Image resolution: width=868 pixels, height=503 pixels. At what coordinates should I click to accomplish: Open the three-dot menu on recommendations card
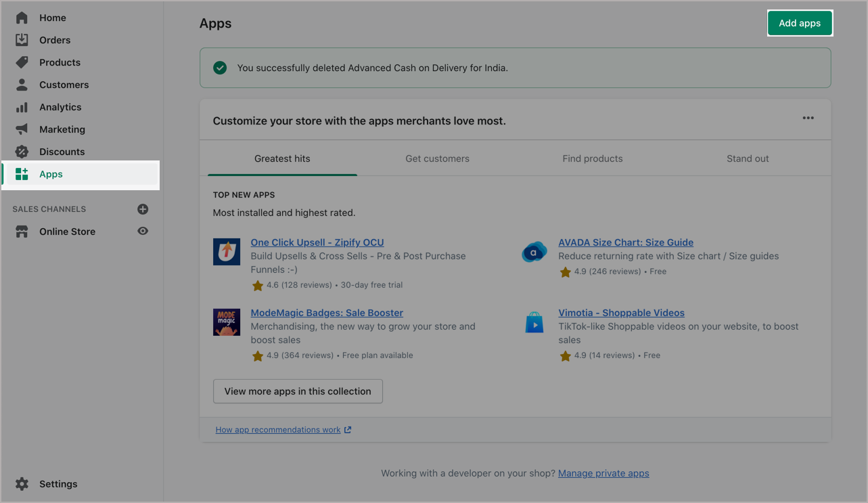[808, 118]
